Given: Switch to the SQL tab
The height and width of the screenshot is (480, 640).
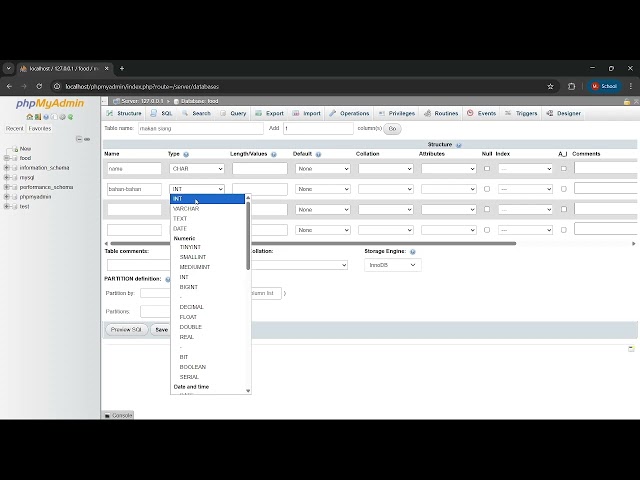Looking at the screenshot, I should [162, 113].
